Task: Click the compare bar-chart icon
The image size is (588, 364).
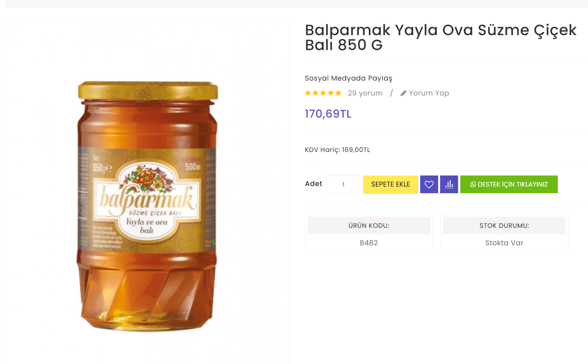Action: coord(449,184)
